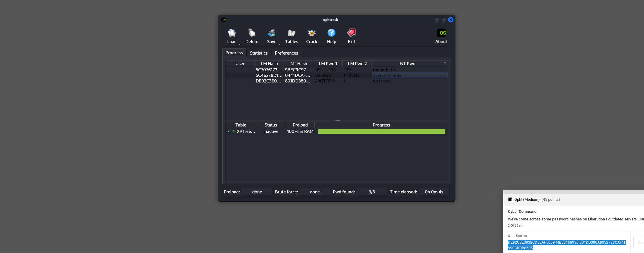Image resolution: width=644 pixels, height=253 pixels.
Task: Click the Oph! (Medium) challenge title
Action: pyautogui.click(x=527, y=200)
